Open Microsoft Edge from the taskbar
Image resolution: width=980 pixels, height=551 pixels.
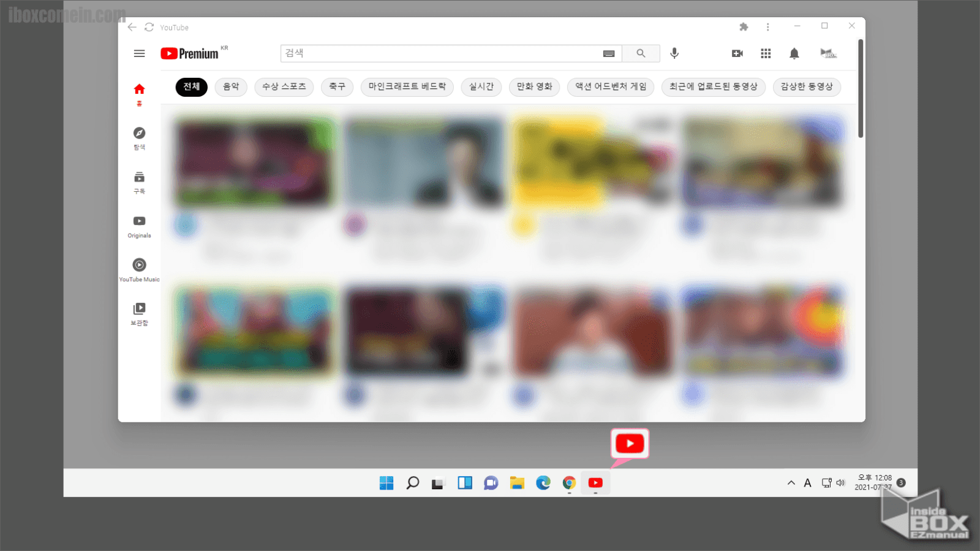(543, 483)
